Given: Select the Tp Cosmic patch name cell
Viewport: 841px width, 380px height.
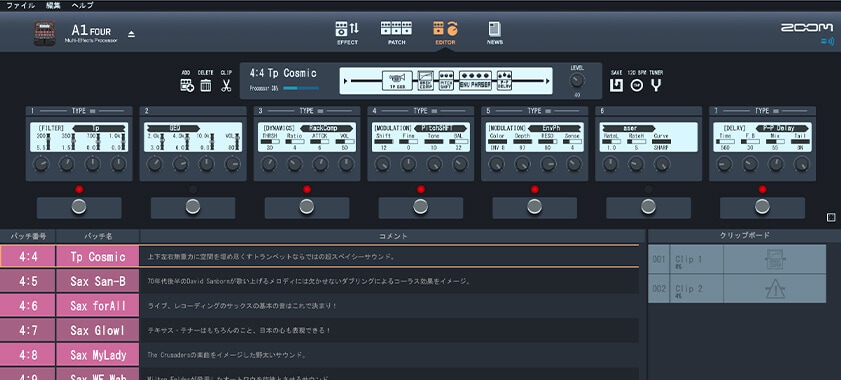Looking at the screenshot, I should (x=98, y=257).
